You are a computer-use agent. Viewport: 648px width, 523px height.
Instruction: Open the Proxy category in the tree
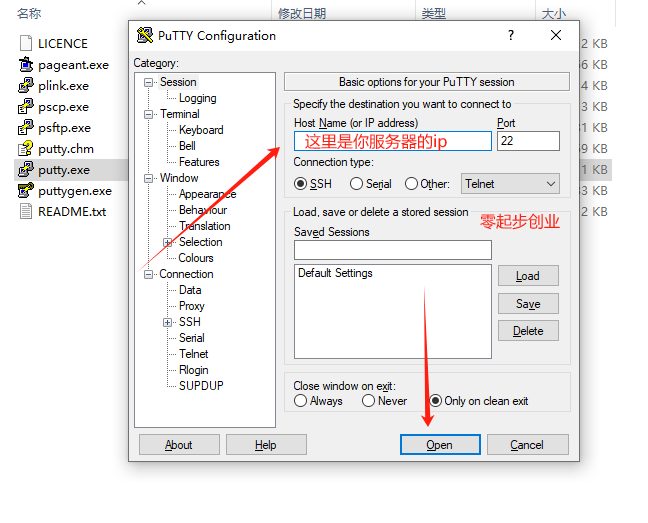coord(191,306)
